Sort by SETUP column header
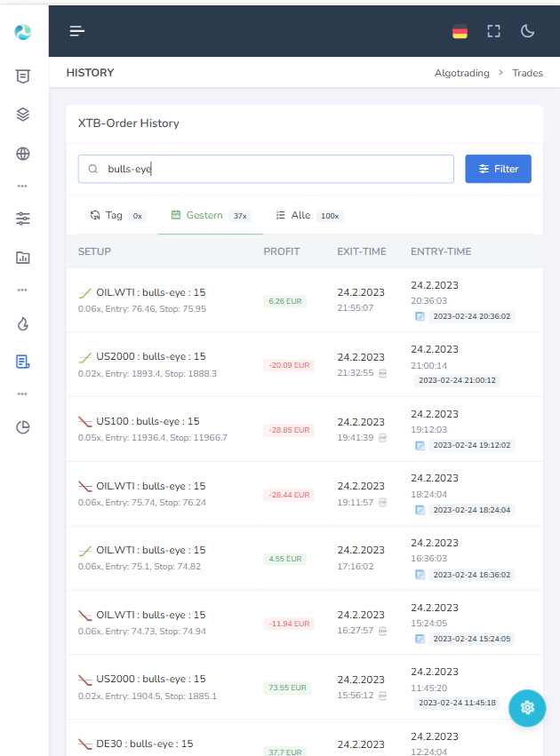Screen dimensions: 560x756 94,251
